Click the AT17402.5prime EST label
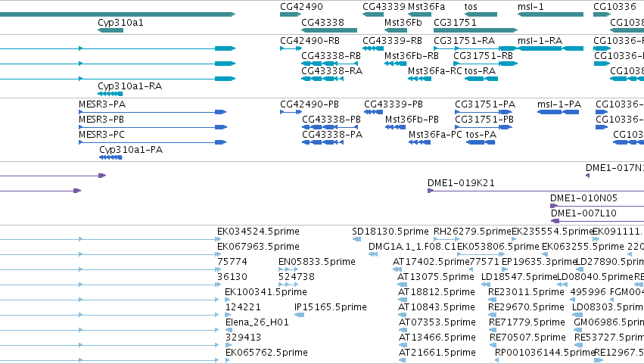Viewport: 644px width, 364px height. click(431, 262)
